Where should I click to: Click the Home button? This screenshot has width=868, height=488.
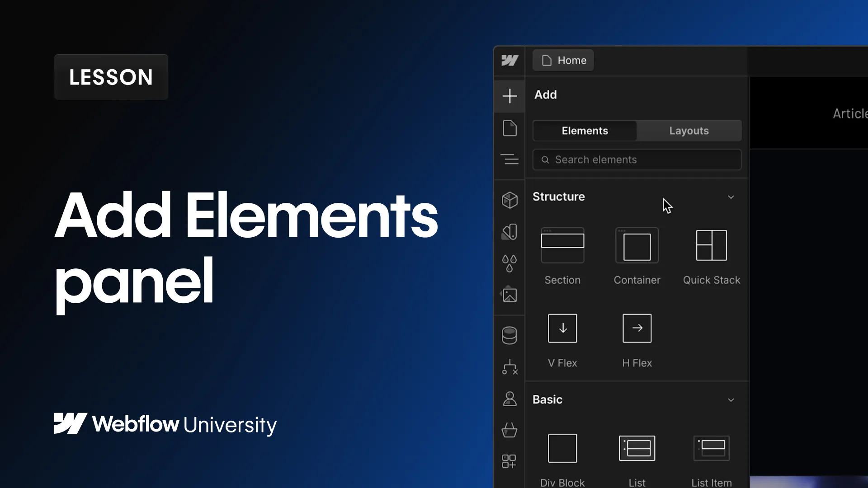[x=563, y=60]
